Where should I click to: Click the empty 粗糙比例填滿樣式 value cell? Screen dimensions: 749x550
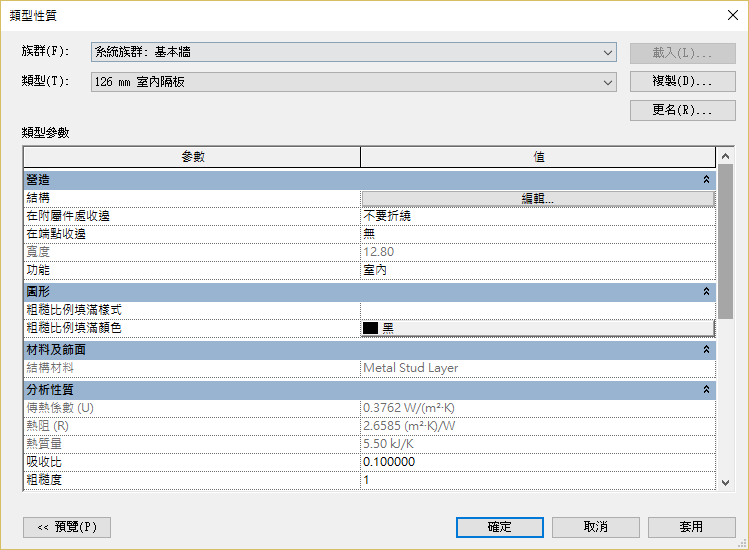point(538,310)
